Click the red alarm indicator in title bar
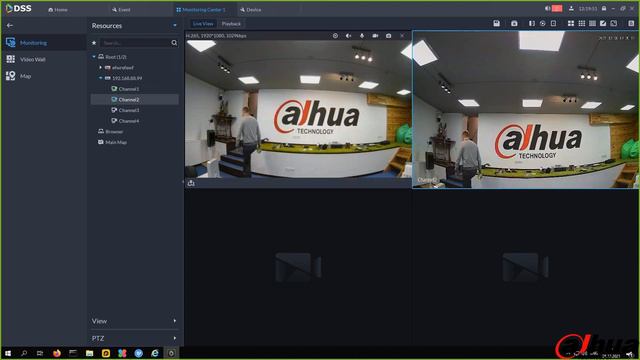 [557, 8]
